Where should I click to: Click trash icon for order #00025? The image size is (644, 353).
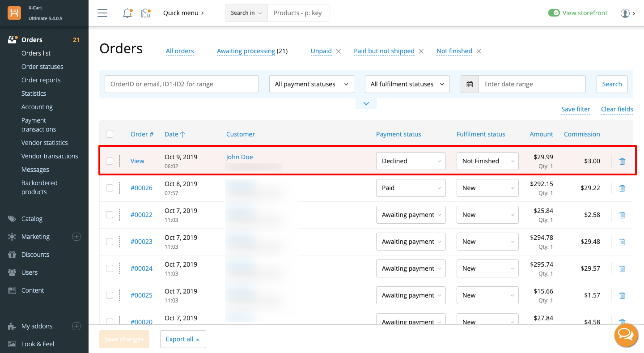tap(622, 295)
